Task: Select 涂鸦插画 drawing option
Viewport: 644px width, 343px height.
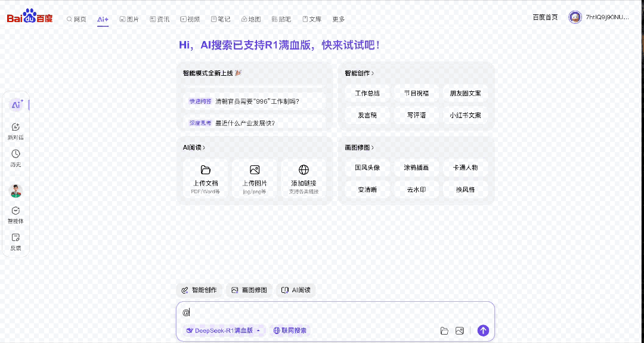Action: pos(416,168)
